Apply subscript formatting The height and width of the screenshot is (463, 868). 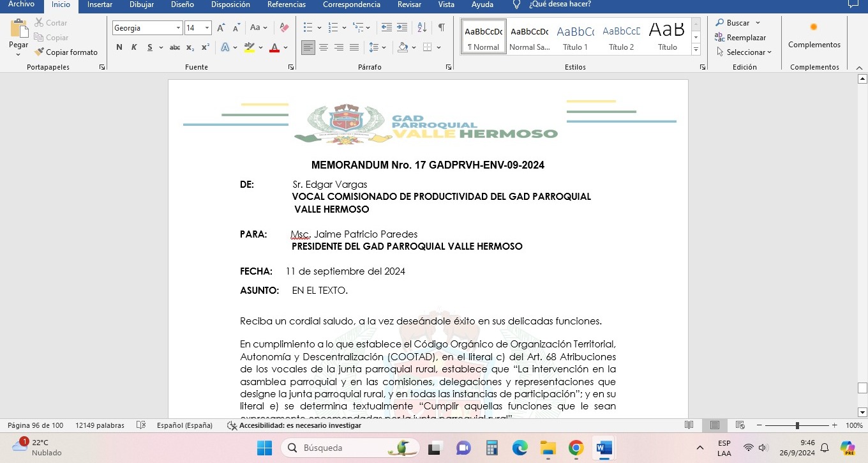coord(190,48)
